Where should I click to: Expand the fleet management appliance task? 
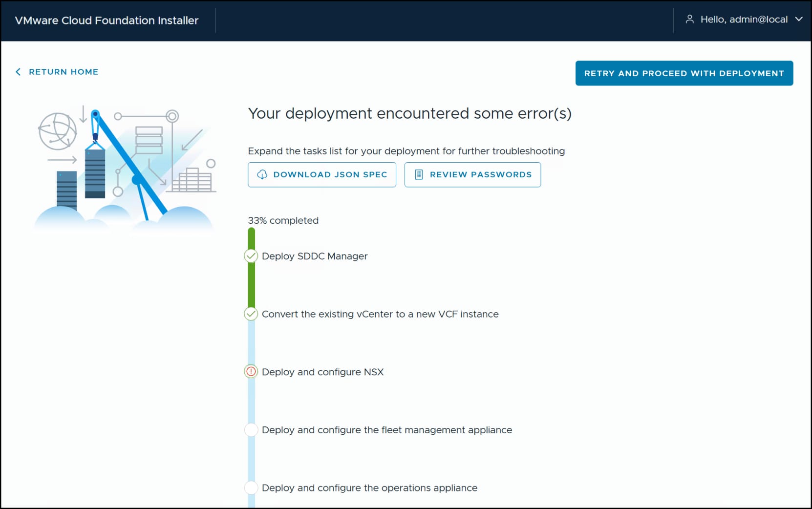click(387, 430)
